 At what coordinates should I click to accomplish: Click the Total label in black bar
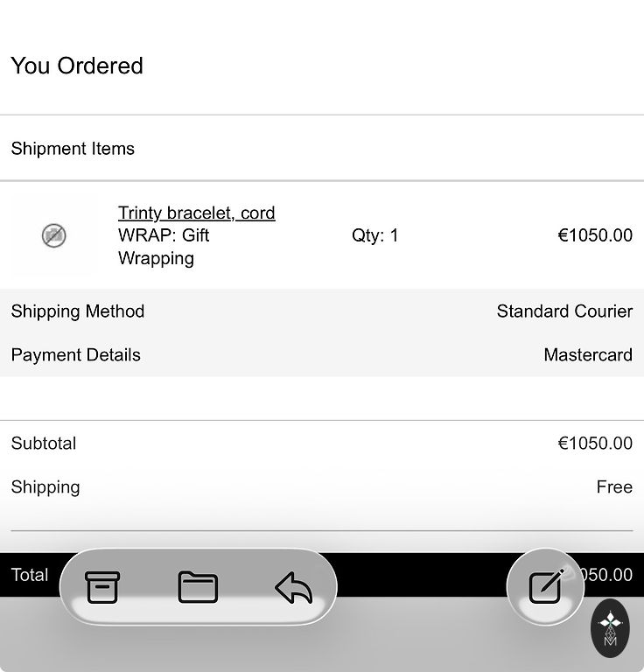click(x=30, y=575)
